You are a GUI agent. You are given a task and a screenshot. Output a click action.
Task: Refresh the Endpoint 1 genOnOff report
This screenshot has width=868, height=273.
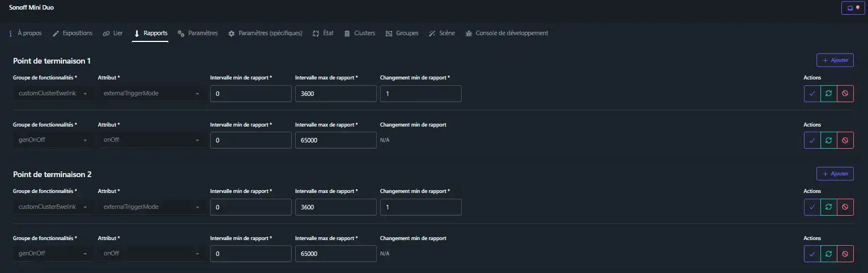(828, 140)
